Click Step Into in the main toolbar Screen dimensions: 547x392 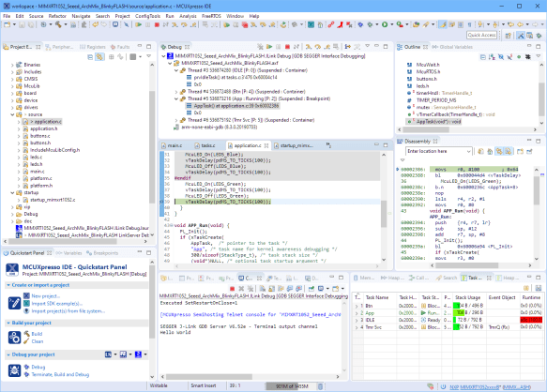tap(175, 24)
